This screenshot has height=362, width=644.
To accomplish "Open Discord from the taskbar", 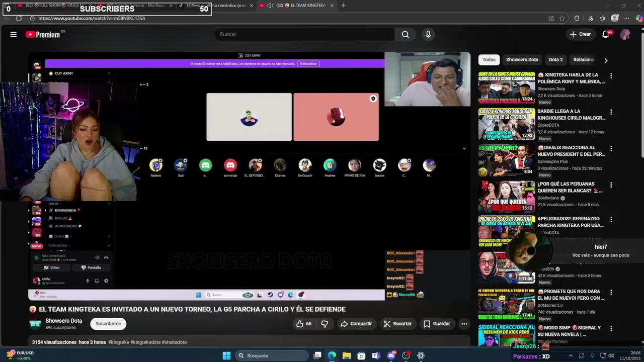I will pyautogui.click(x=391, y=356).
